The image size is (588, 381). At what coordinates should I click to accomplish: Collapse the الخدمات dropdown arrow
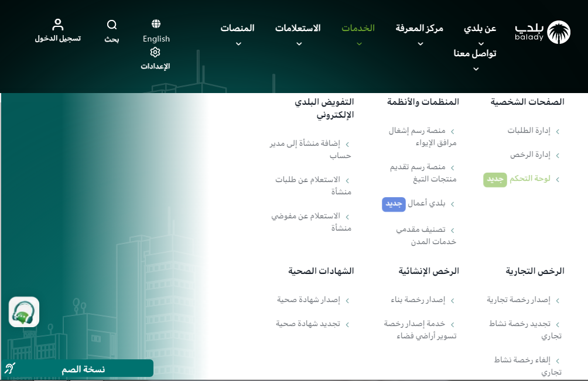tap(359, 44)
